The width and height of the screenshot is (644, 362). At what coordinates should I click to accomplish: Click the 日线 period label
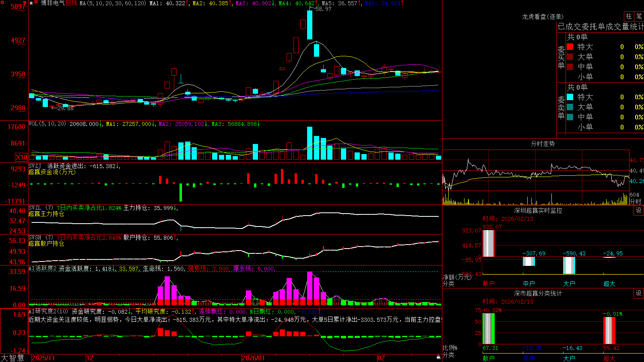[71, 3]
